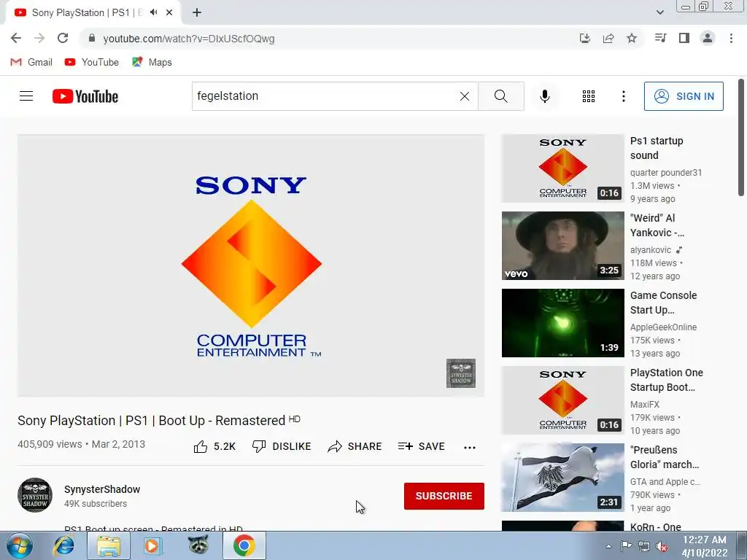Click the channel watermark in the player
The image size is (747, 560).
click(x=461, y=373)
